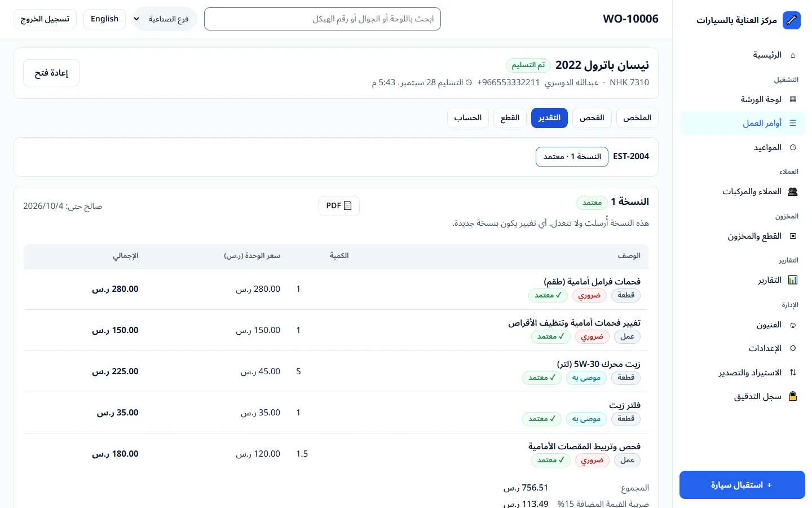
Task: Click the customer name عبدالله الدوسري
Action: [x=571, y=82]
